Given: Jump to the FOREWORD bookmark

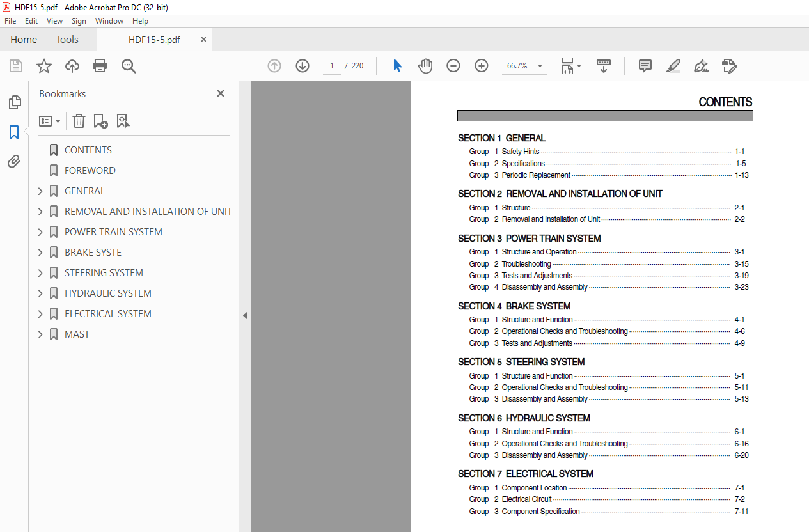Looking at the screenshot, I should 90,171.
